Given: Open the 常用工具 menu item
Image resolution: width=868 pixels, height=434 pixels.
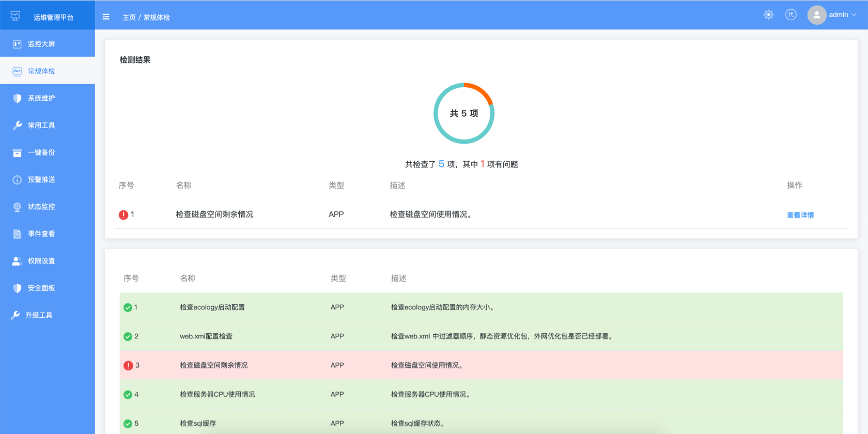Looking at the screenshot, I should pos(48,125).
